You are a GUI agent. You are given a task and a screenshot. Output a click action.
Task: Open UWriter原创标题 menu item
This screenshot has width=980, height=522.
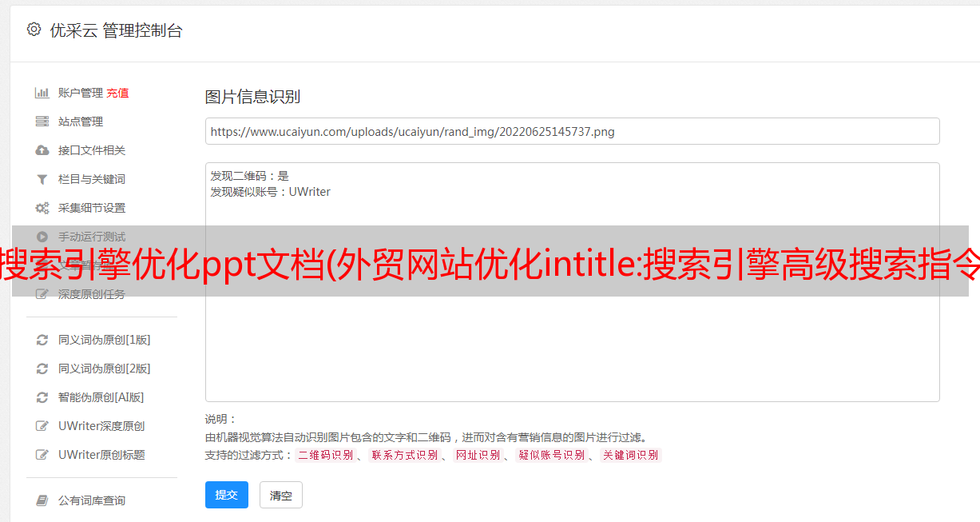point(101,455)
